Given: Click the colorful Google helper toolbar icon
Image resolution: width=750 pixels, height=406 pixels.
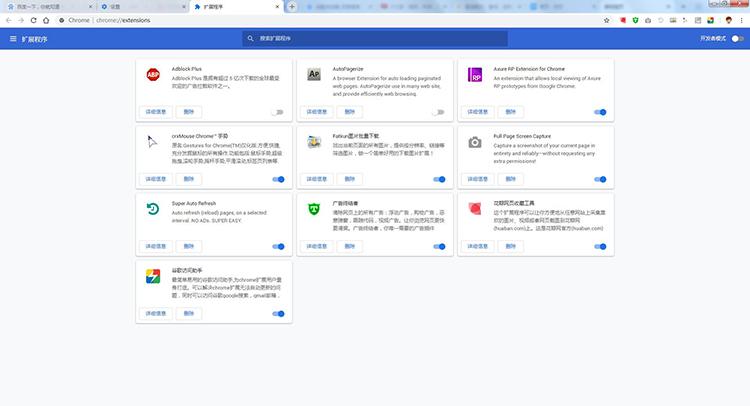Looking at the screenshot, I should (x=711, y=21).
